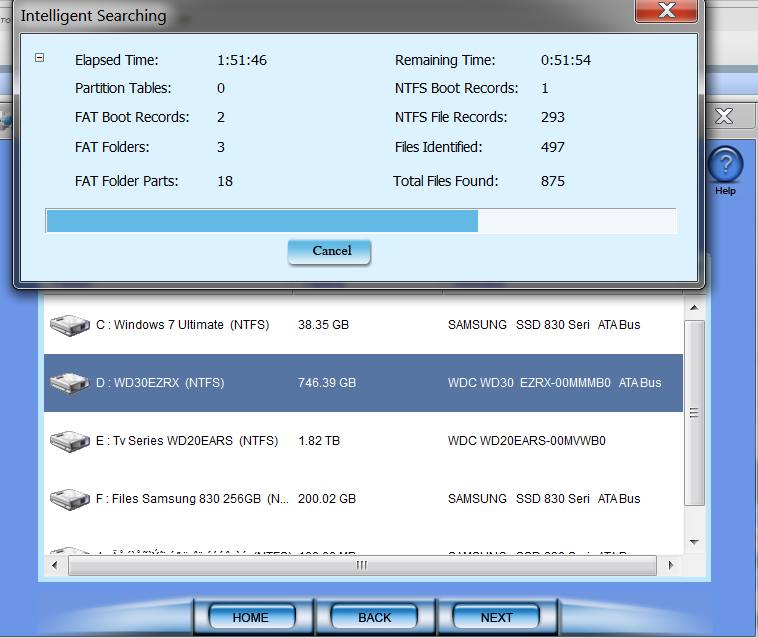Click the Elapsed Time value 1:51:46
The height and width of the screenshot is (638, 758).
242,60
